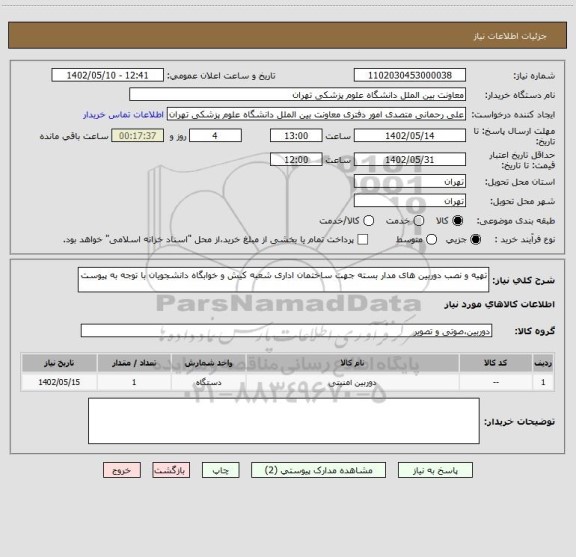Viewport: 576px width, 557px height.
Task: Click the شماره نیاز field 1102030453000038
Action: (x=410, y=75)
